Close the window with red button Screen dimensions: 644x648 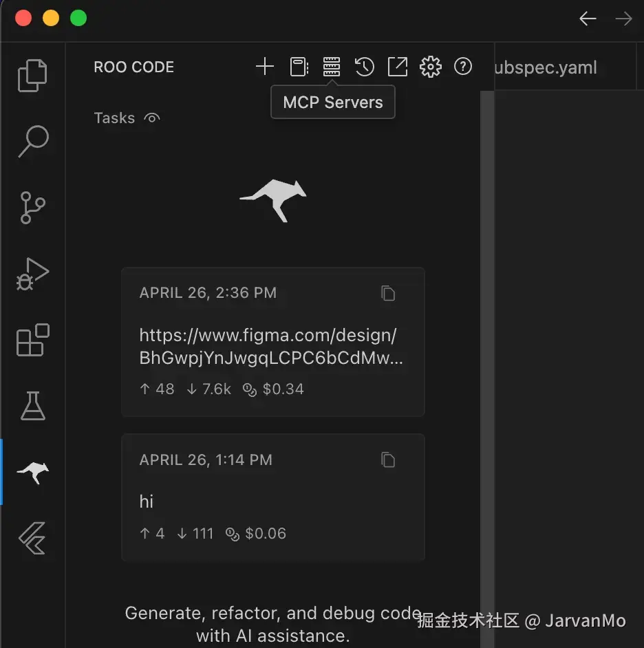pos(23,18)
